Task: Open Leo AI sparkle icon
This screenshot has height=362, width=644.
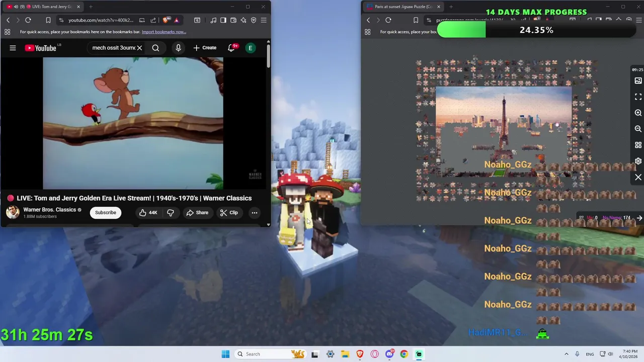Action: 244,20
